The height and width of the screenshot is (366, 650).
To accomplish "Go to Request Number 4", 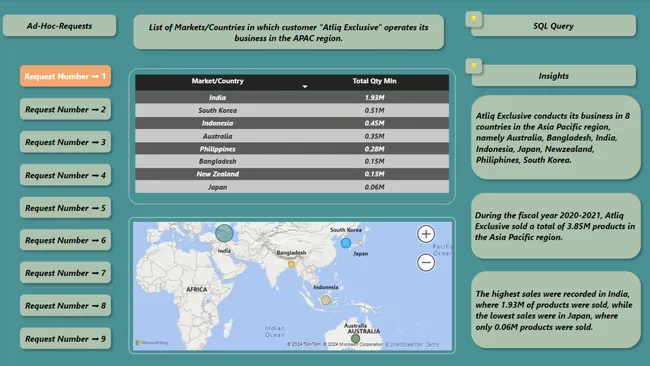I will [x=65, y=175].
